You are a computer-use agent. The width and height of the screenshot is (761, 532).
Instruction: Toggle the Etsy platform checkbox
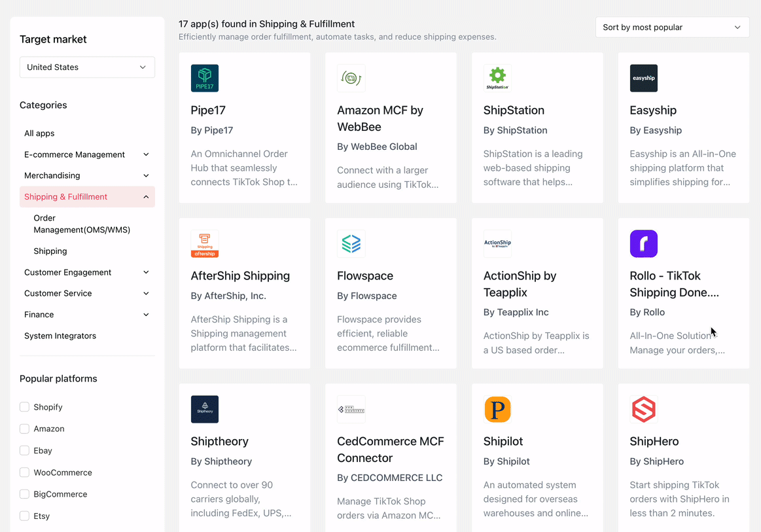tap(25, 516)
